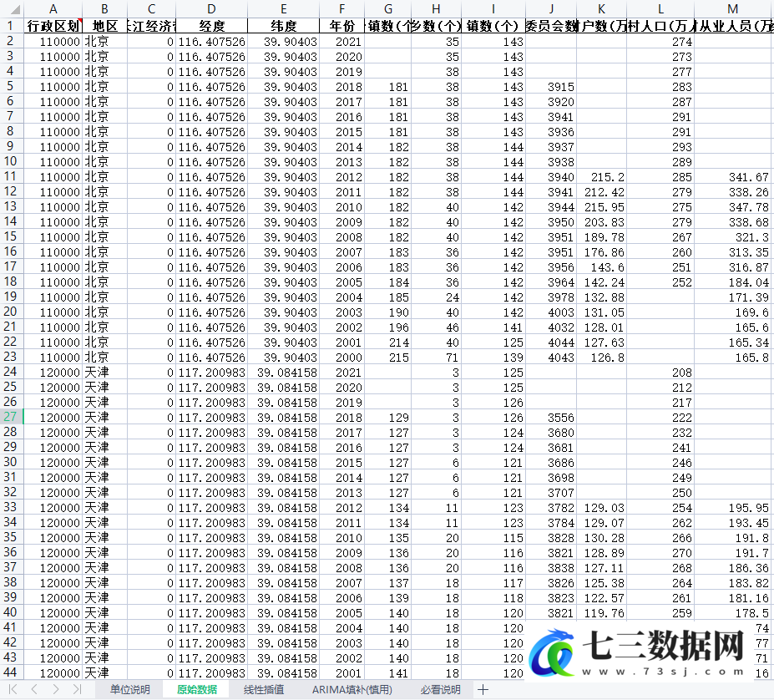Click the 地区 header cell

(104, 26)
